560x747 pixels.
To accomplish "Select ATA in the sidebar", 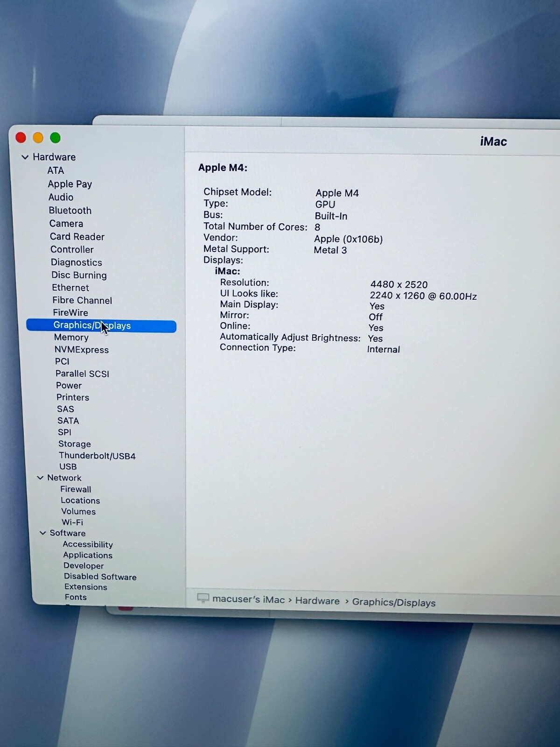I will click(x=56, y=170).
